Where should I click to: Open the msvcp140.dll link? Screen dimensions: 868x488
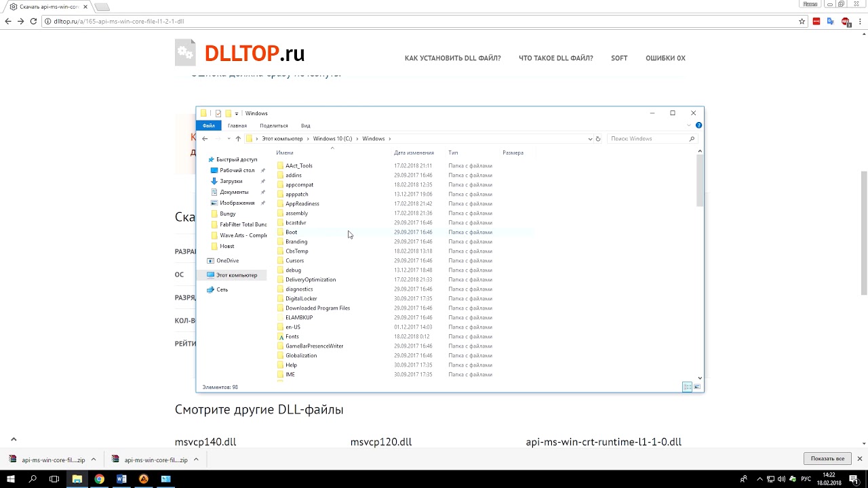click(205, 442)
